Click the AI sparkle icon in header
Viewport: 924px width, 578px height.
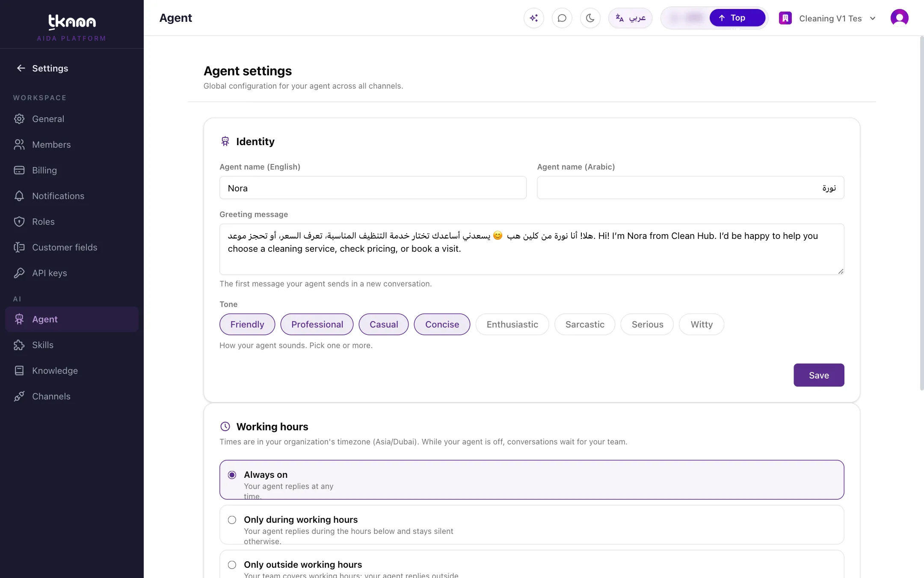click(x=533, y=18)
